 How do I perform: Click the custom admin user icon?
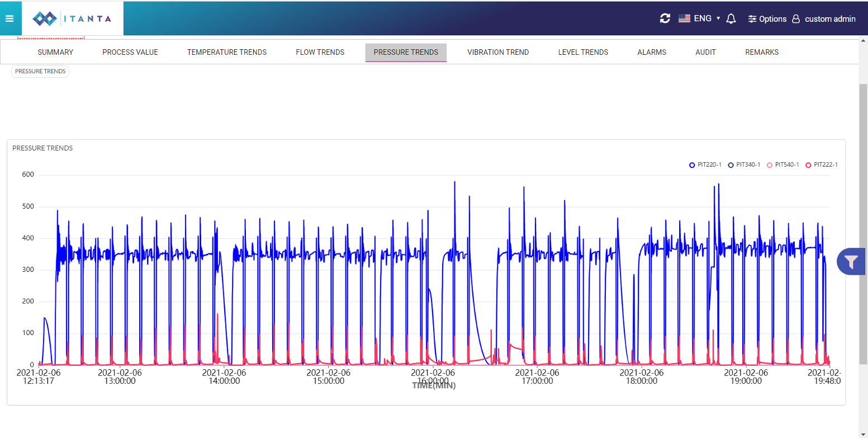coord(796,19)
